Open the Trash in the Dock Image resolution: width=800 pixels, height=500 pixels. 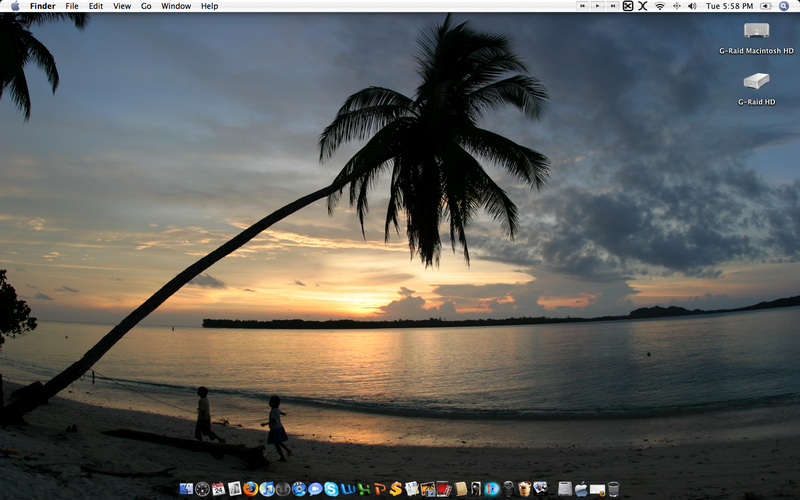pos(613,489)
